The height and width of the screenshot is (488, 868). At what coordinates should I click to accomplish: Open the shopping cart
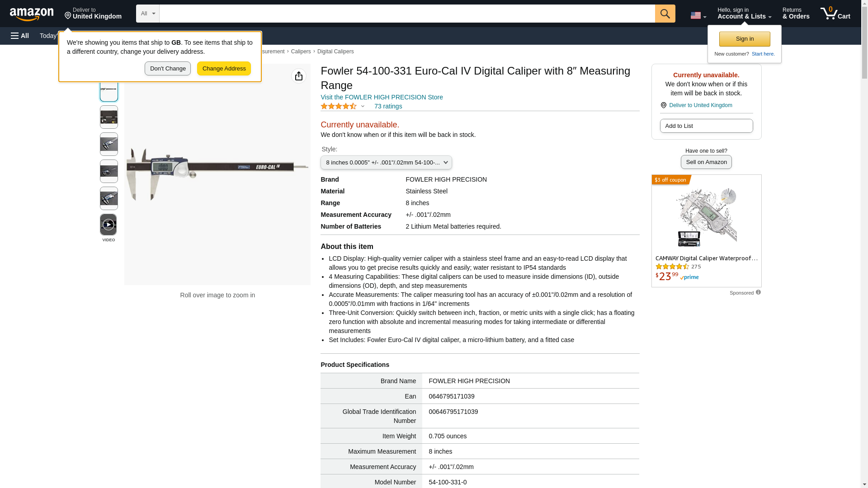pyautogui.click(x=835, y=14)
